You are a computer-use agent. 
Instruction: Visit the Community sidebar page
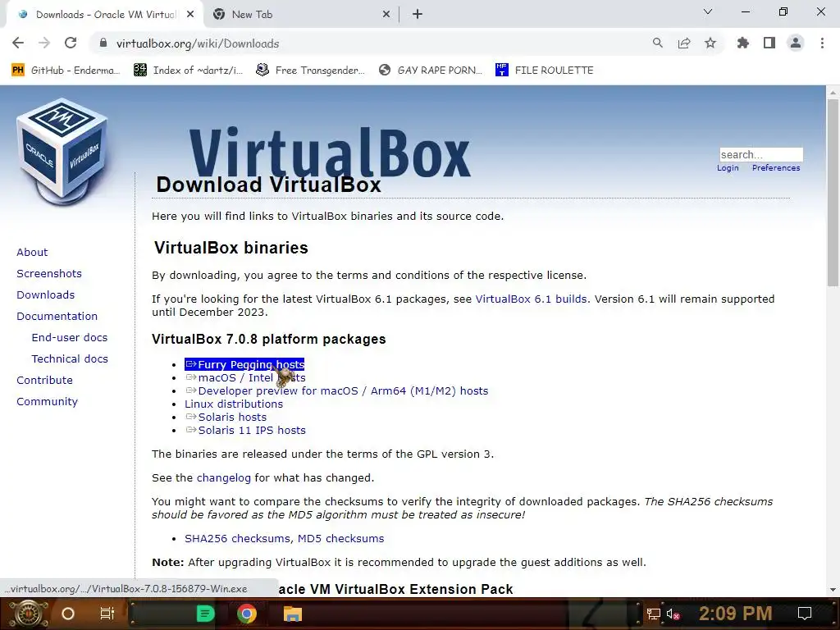47,402
